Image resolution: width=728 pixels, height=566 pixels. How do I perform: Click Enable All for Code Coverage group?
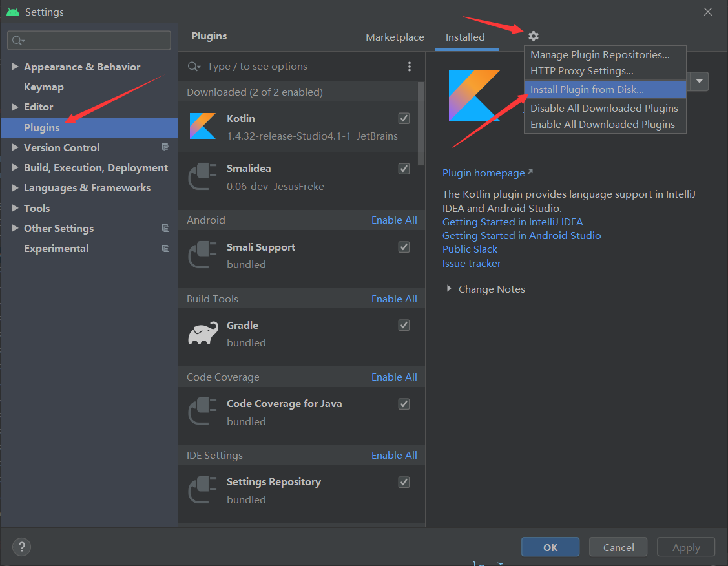coord(394,377)
